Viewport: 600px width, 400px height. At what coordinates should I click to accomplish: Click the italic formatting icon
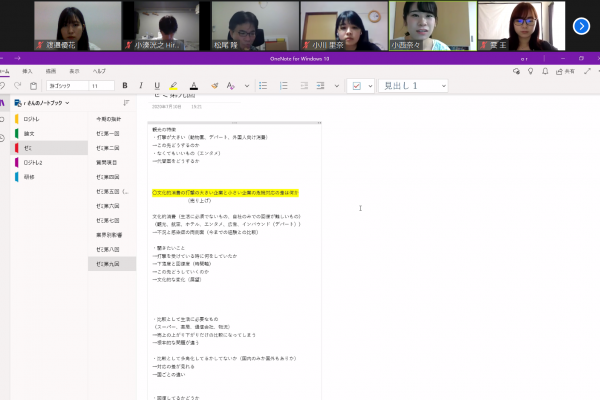click(x=141, y=86)
